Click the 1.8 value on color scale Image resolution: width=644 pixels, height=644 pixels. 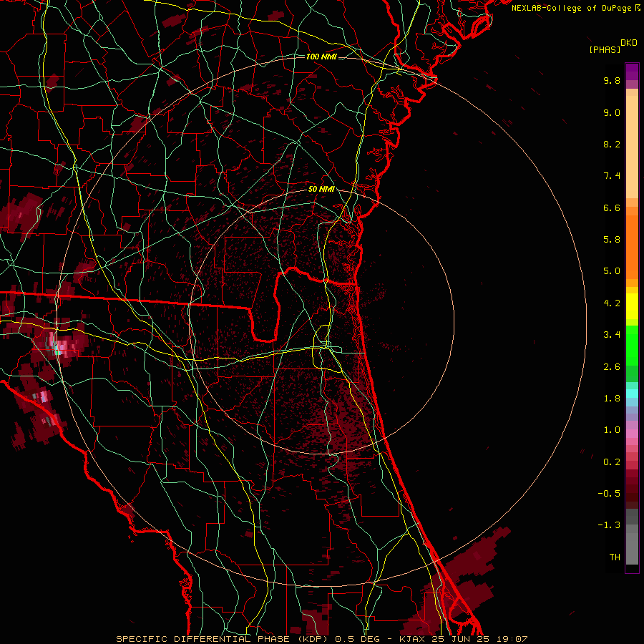(x=612, y=399)
